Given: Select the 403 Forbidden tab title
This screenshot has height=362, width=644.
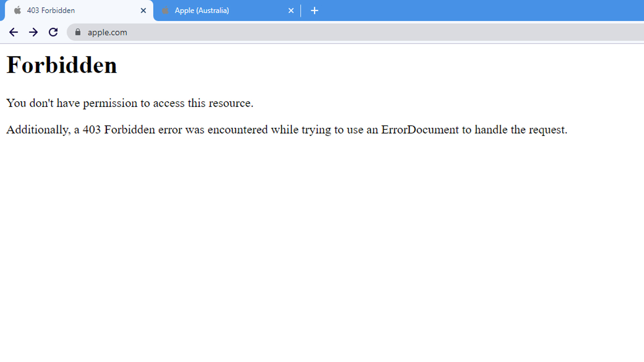Looking at the screenshot, I should click(x=51, y=11).
